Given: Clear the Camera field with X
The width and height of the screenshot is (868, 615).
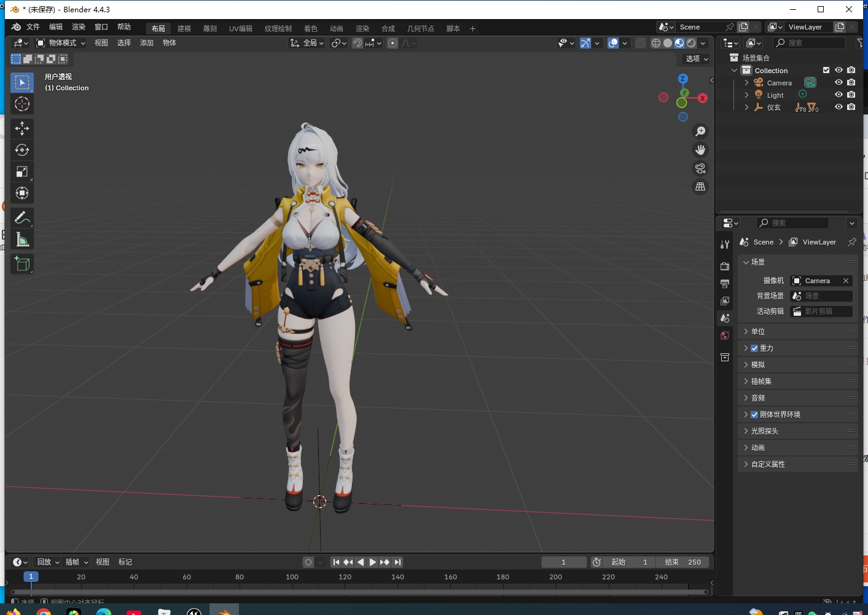Looking at the screenshot, I should click(x=846, y=281).
